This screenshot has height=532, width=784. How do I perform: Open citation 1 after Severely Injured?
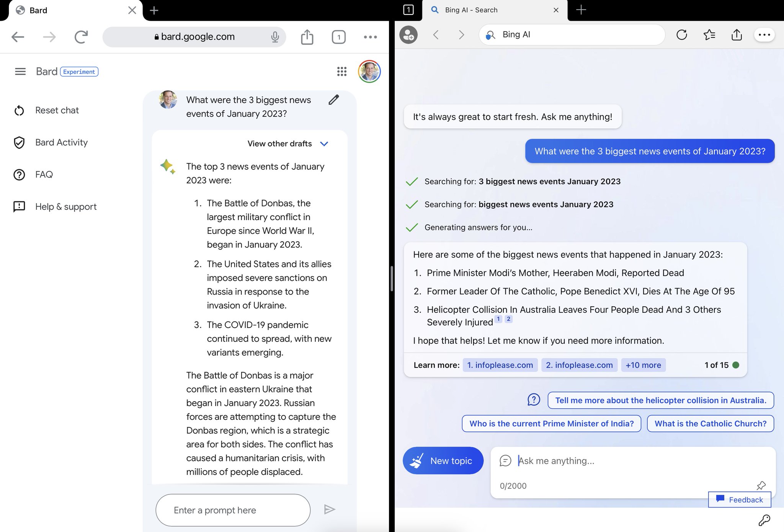[498, 319]
